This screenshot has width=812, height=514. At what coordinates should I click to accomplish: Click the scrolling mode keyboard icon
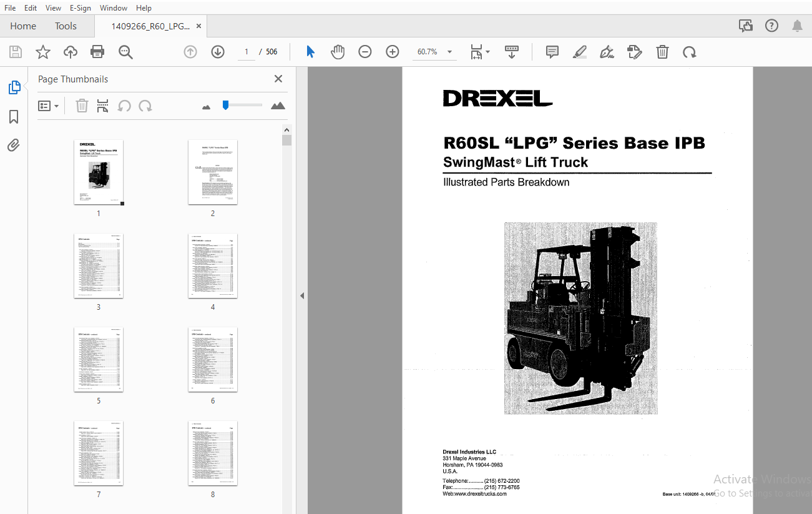[512, 52]
